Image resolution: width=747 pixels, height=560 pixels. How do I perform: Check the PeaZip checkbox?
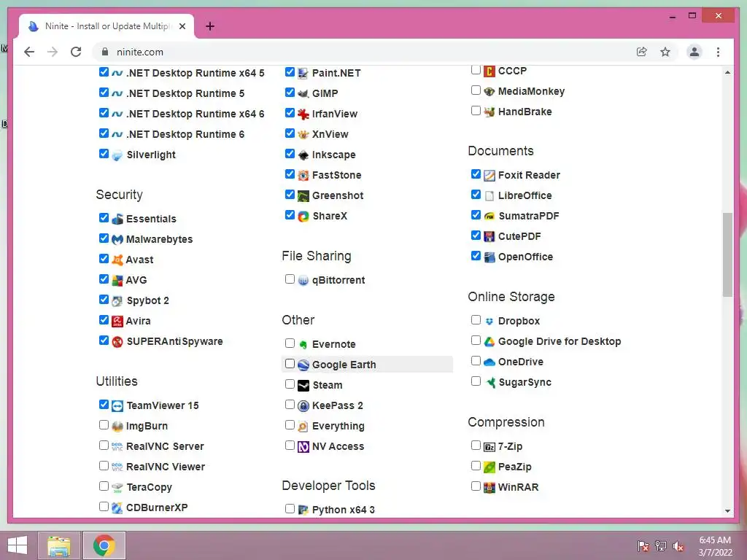coord(476,466)
